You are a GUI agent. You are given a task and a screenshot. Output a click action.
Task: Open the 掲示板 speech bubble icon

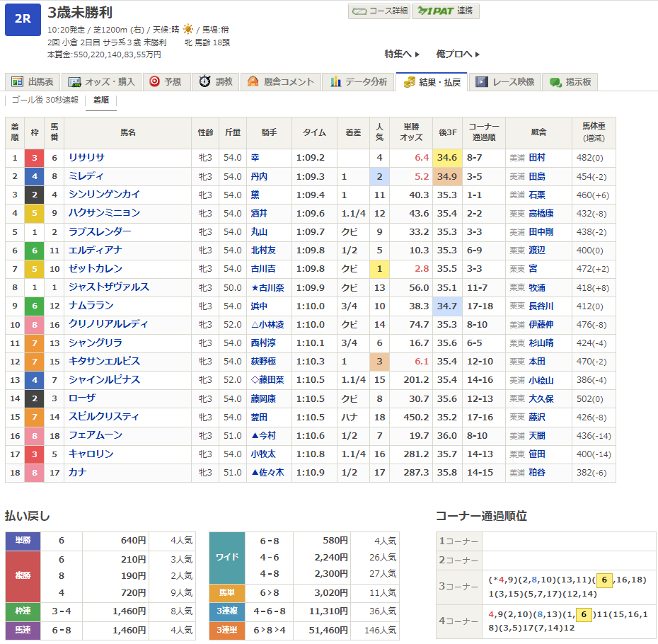[x=555, y=82]
